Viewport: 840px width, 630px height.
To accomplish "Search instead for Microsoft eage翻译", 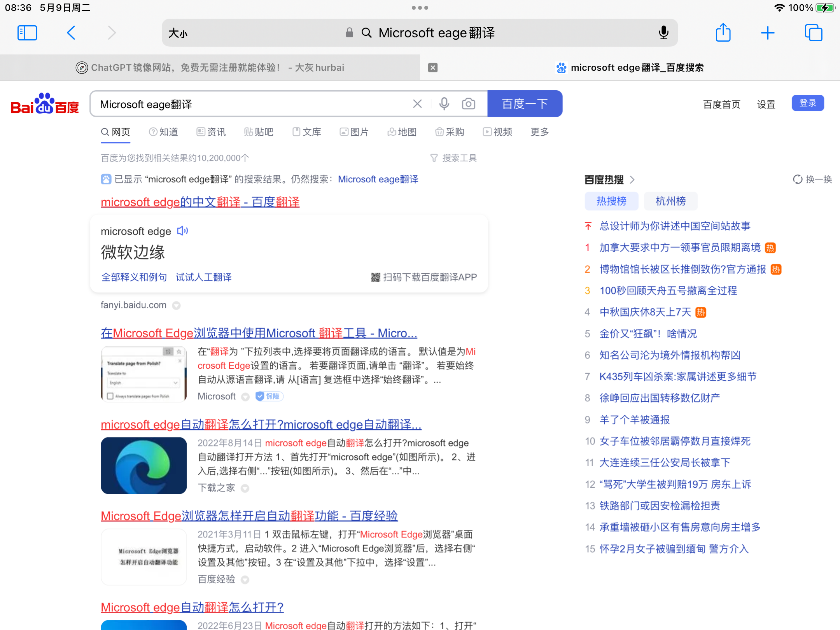I will (378, 179).
